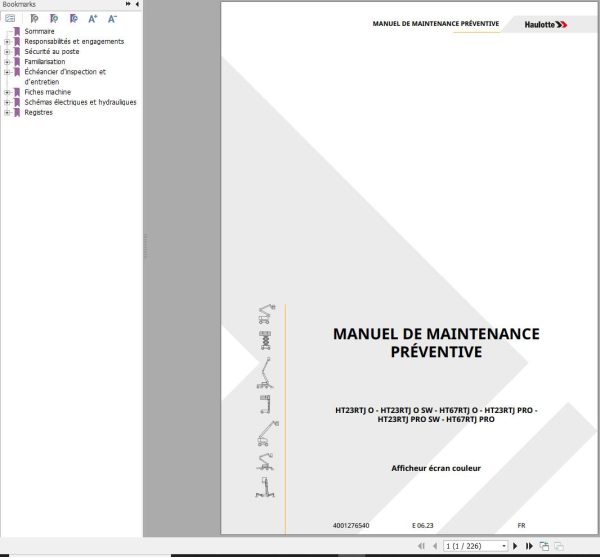The width and height of the screenshot is (600, 557).
Task: Select the Fiches machine bookmark
Action: [x=47, y=92]
